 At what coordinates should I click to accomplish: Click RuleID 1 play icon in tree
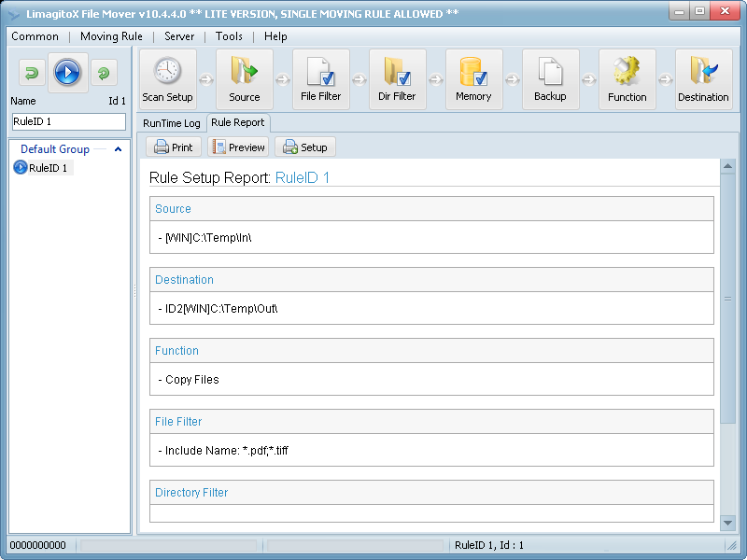[x=20, y=168]
